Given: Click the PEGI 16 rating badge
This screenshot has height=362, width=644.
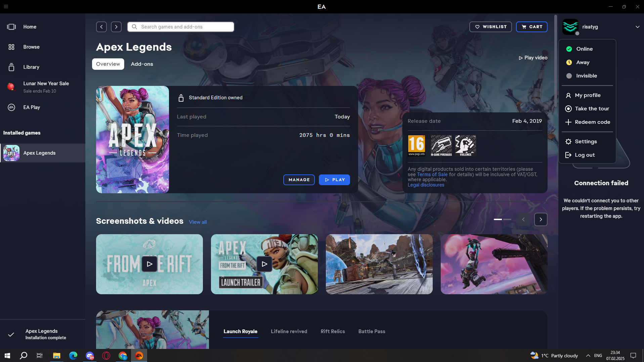Looking at the screenshot, I should click(x=417, y=146).
